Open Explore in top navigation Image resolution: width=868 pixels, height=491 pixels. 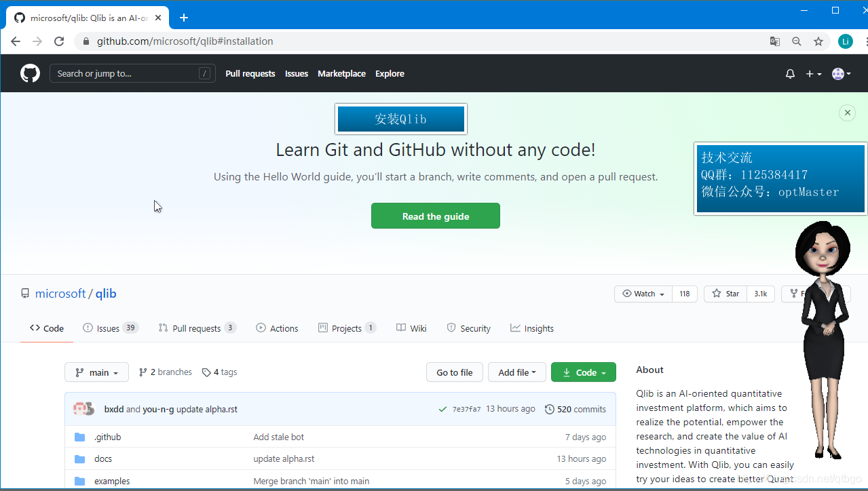(x=390, y=73)
